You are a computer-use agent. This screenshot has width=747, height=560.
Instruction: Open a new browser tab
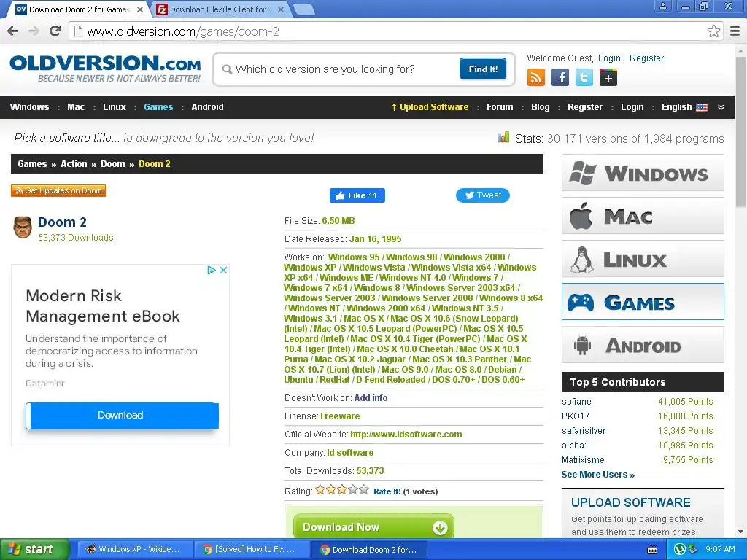(x=304, y=9)
